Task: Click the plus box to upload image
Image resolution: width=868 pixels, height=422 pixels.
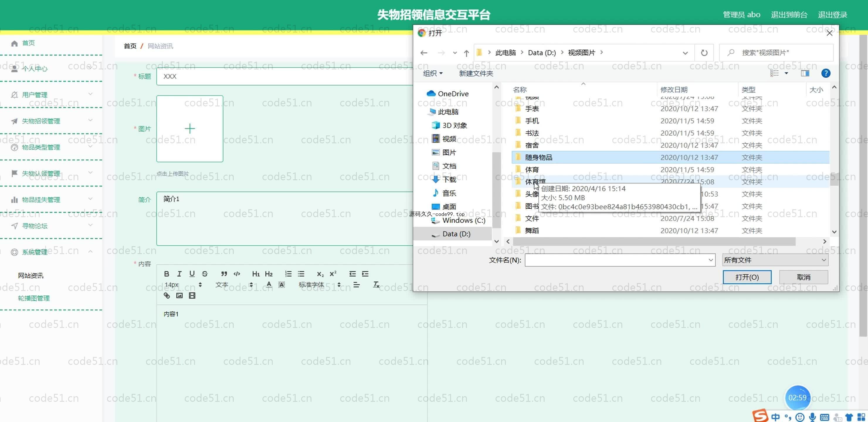Action: click(x=190, y=129)
